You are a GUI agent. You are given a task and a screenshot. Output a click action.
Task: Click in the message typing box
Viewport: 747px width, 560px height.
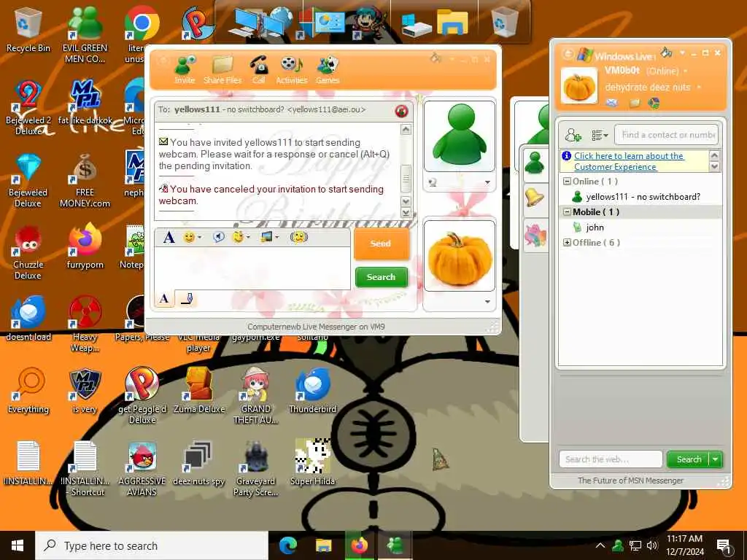point(252,268)
